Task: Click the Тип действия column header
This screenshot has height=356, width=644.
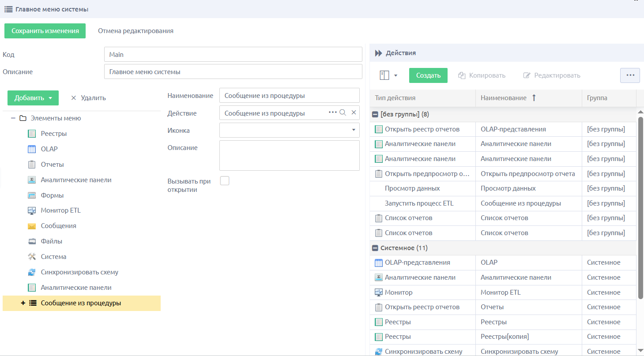Action: tap(422, 98)
